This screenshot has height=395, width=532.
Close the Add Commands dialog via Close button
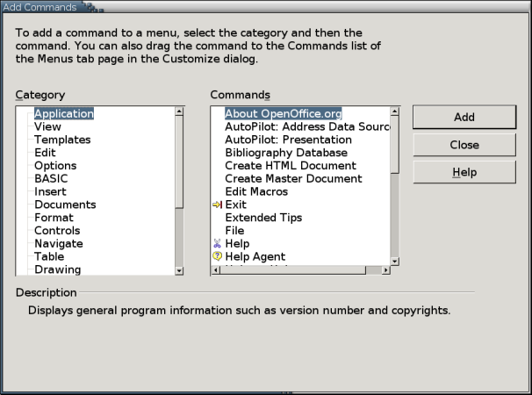tap(464, 145)
